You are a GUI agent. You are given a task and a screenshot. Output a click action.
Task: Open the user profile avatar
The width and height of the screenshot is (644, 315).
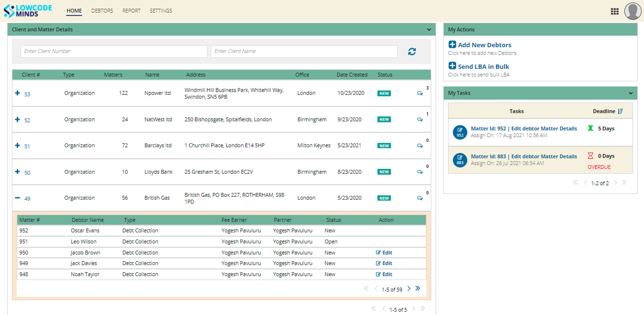tap(633, 11)
